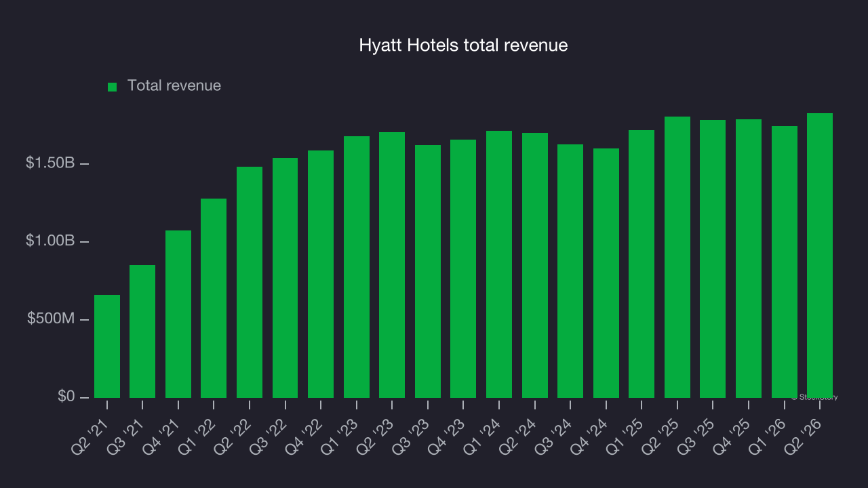Select the Q4 '21 revenue bar

point(178,314)
